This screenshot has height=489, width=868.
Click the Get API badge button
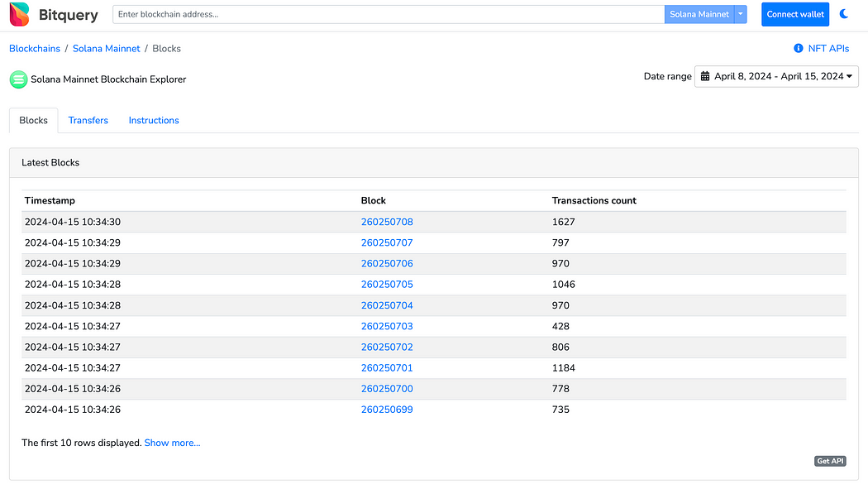830,461
